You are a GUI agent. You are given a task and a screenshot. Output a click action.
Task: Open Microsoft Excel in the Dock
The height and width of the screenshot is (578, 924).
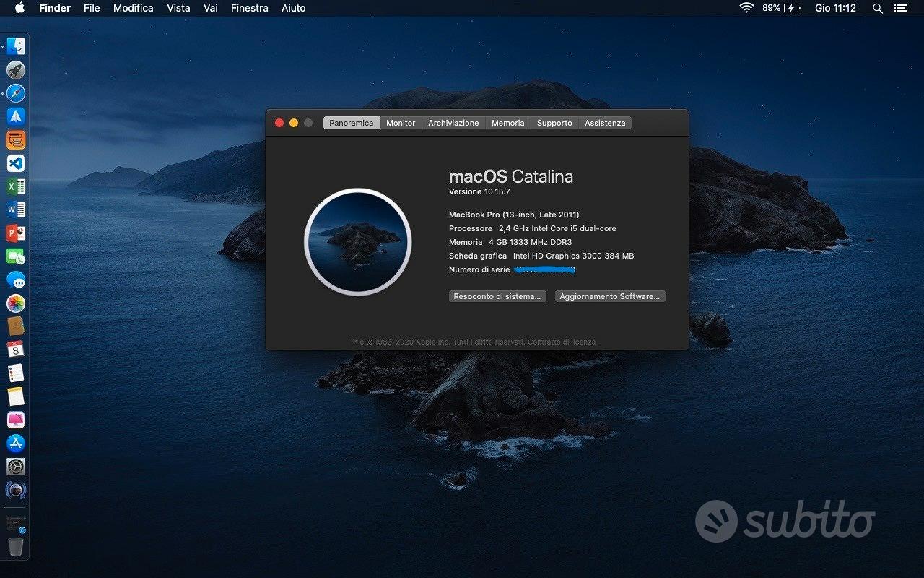(x=15, y=186)
